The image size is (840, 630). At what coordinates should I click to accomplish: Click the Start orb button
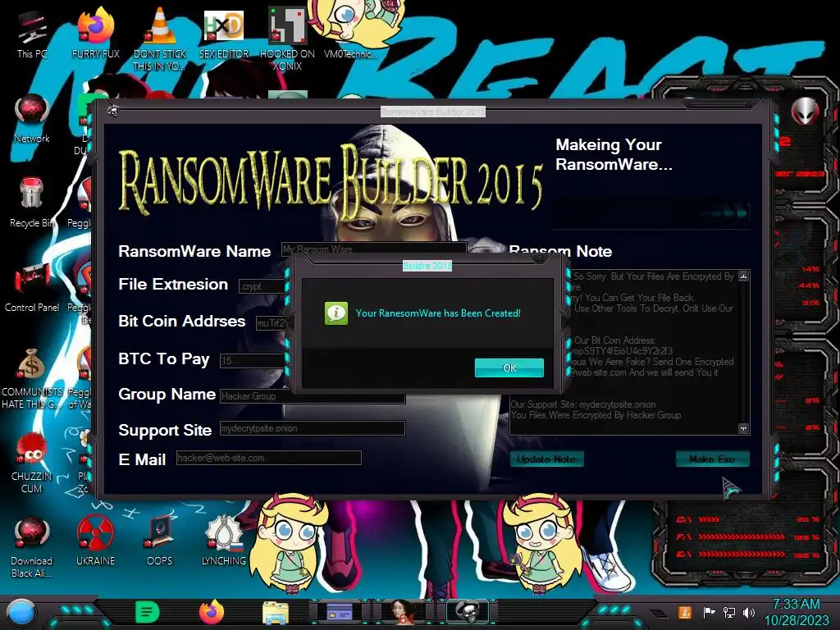21,612
